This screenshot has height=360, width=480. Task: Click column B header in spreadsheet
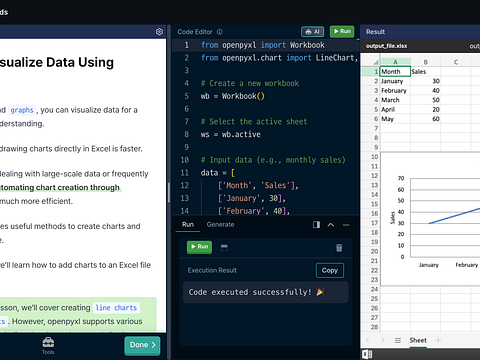pyautogui.click(x=426, y=62)
